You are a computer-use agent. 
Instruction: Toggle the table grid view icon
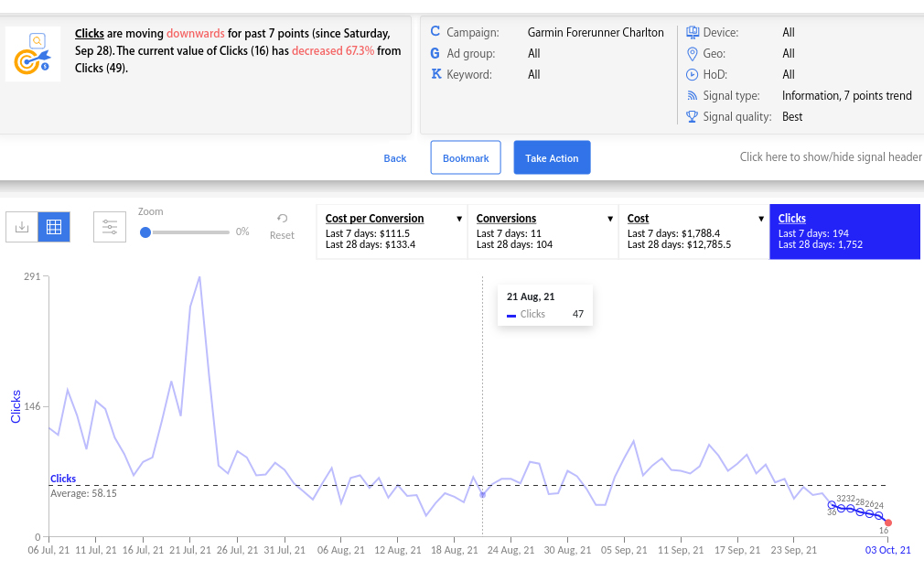click(54, 227)
